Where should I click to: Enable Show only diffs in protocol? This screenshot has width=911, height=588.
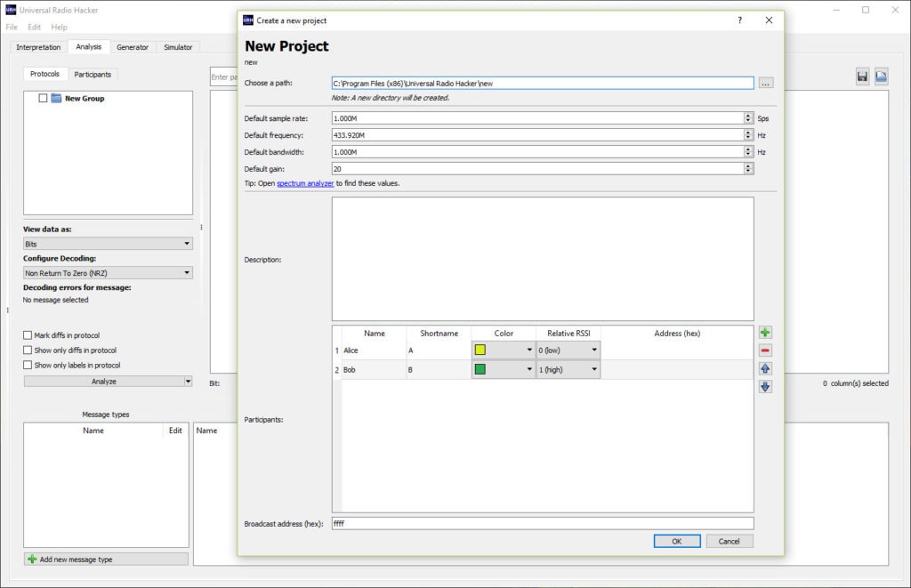[28, 350]
